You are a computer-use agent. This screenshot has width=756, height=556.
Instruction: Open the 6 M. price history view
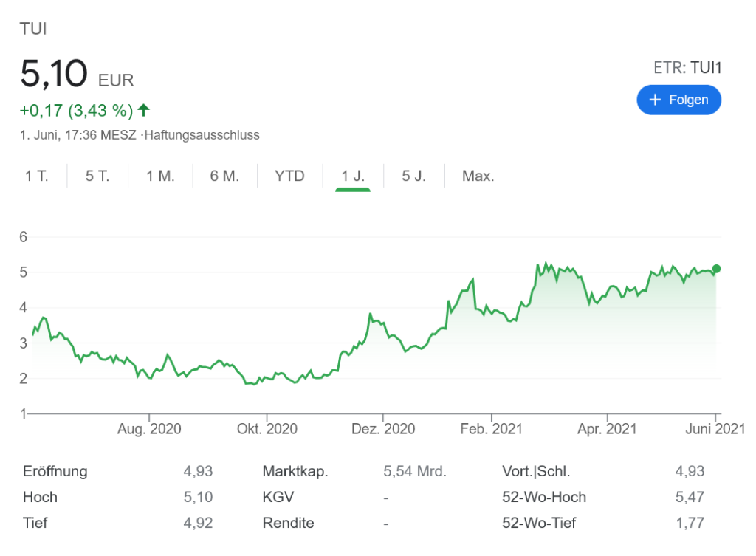tap(224, 176)
